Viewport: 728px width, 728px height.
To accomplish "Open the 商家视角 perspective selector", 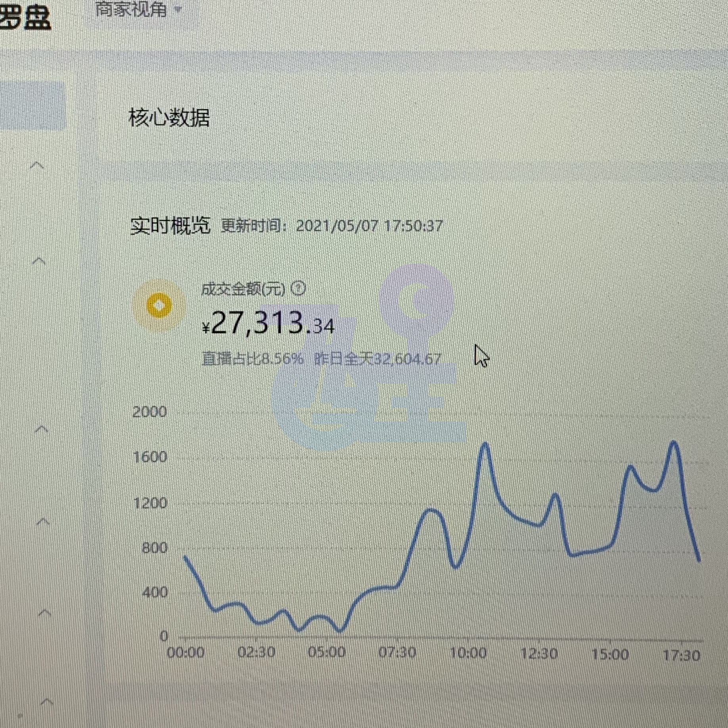I will (x=131, y=9).
